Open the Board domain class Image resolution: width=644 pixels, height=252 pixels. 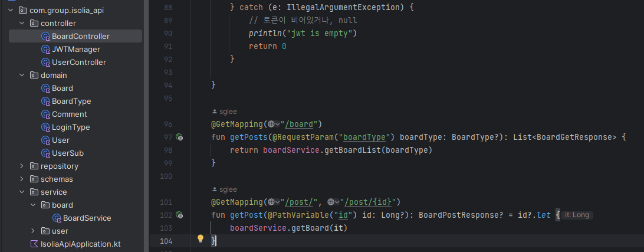(x=63, y=89)
